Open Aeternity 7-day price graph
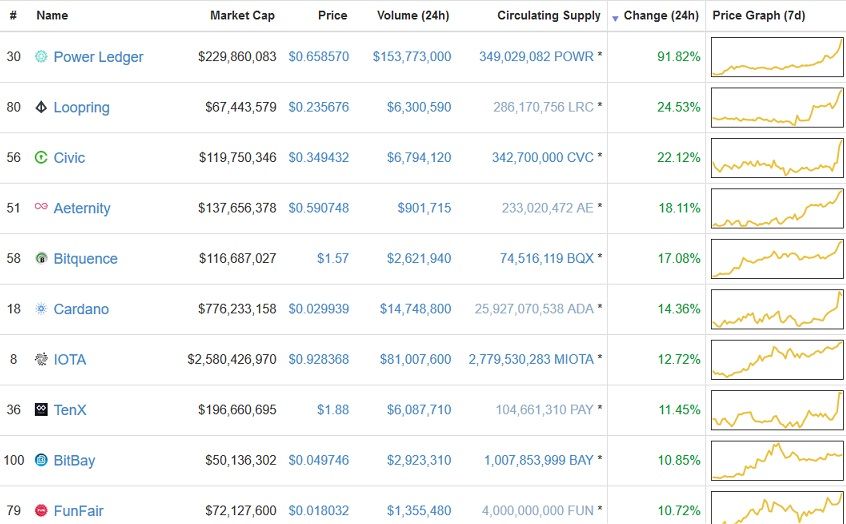 pyautogui.click(x=777, y=208)
